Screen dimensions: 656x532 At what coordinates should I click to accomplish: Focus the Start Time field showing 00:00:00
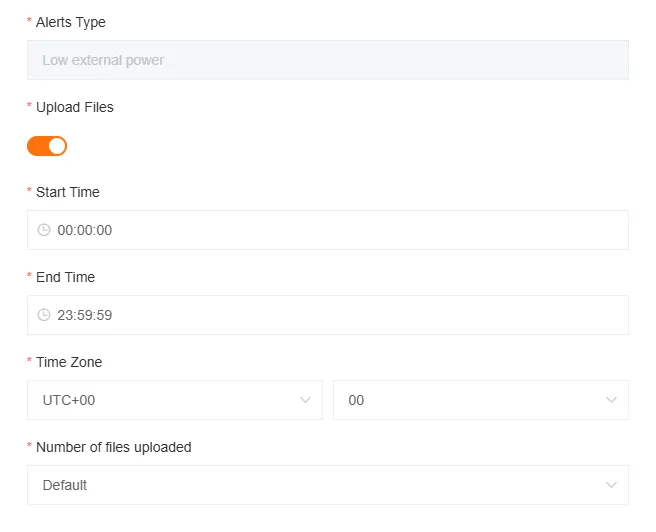[327, 230]
